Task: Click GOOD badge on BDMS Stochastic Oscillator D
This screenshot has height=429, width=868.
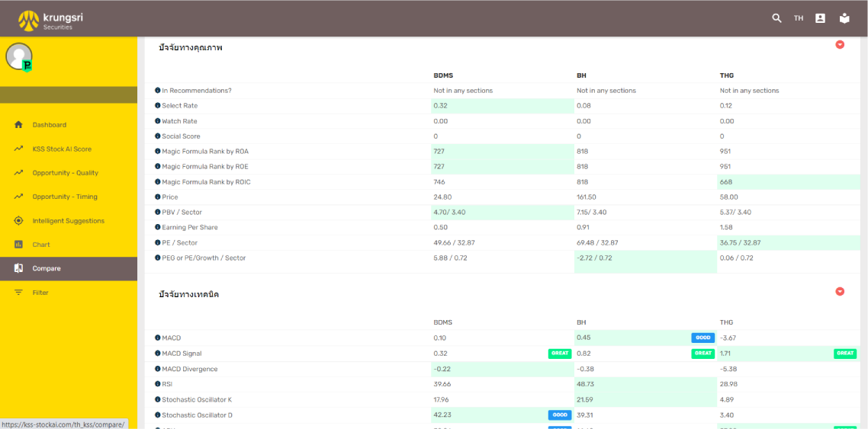Action: point(560,415)
